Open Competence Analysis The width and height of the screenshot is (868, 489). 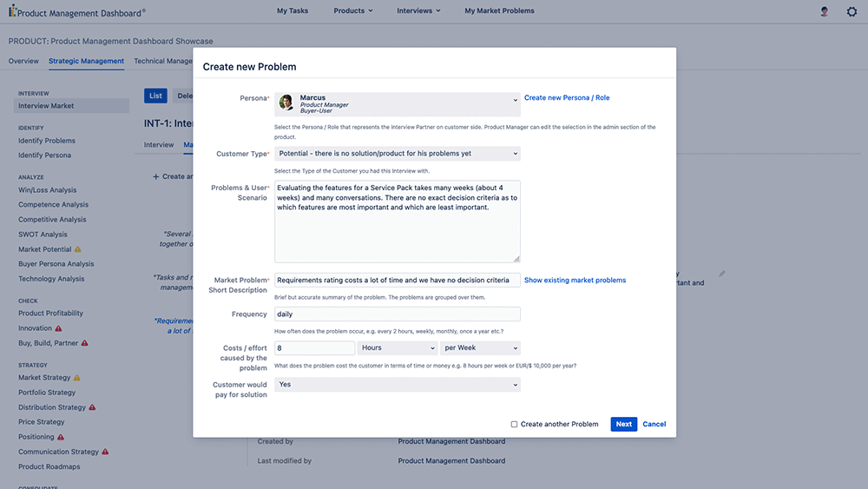[53, 205]
